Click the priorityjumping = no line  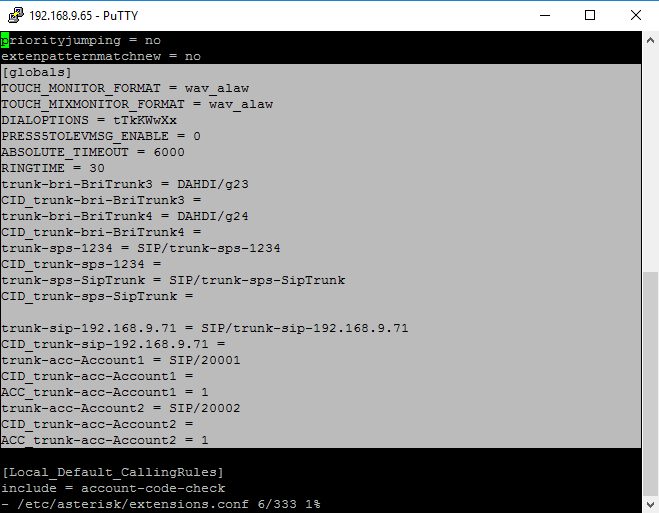point(81,40)
